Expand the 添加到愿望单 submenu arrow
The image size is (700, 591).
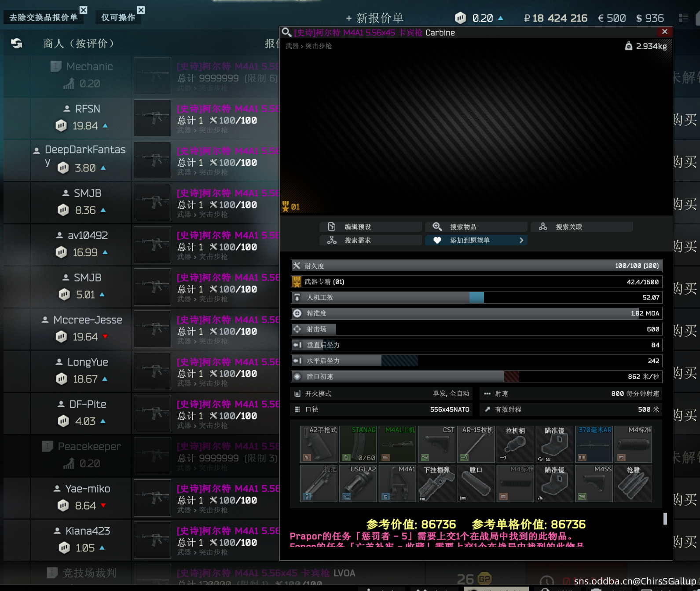point(521,240)
